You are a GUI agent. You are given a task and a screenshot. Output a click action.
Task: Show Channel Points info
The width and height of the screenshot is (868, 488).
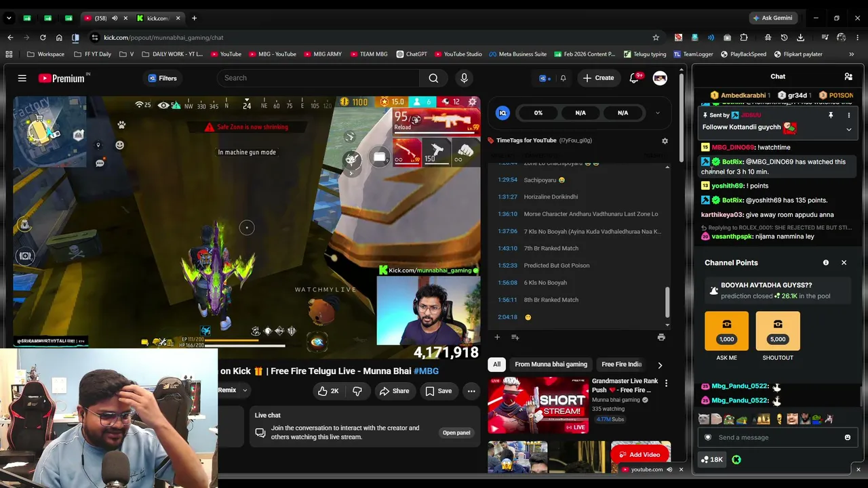tap(825, 263)
